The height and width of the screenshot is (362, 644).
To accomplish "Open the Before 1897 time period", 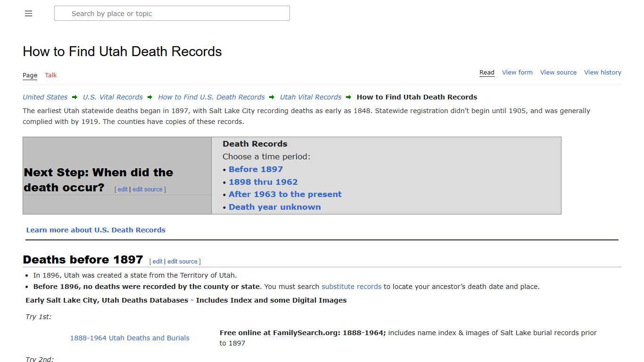I will [x=256, y=169].
